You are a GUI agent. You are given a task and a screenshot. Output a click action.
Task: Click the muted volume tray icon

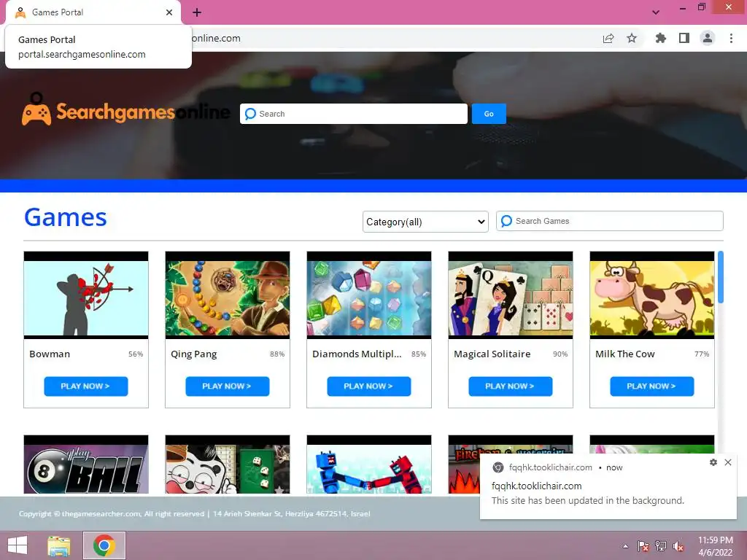(678, 546)
